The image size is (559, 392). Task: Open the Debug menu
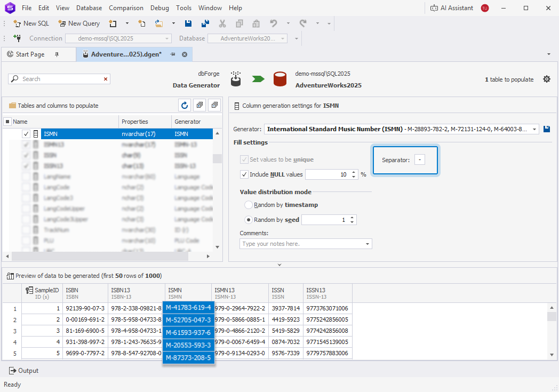pos(159,8)
